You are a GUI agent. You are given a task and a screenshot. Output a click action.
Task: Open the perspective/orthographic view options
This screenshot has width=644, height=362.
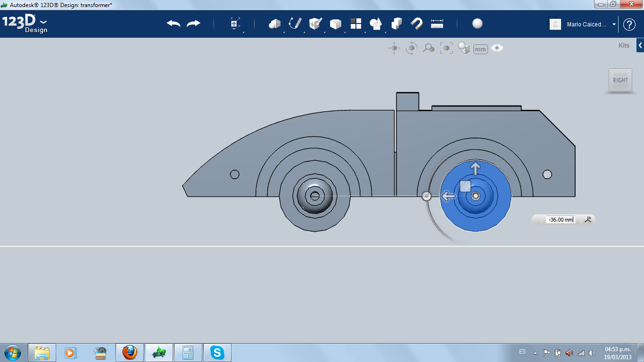pos(464,48)
